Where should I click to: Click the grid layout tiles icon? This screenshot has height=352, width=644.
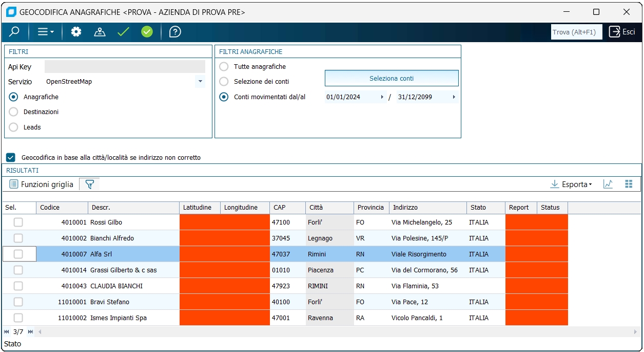point(629,184)
